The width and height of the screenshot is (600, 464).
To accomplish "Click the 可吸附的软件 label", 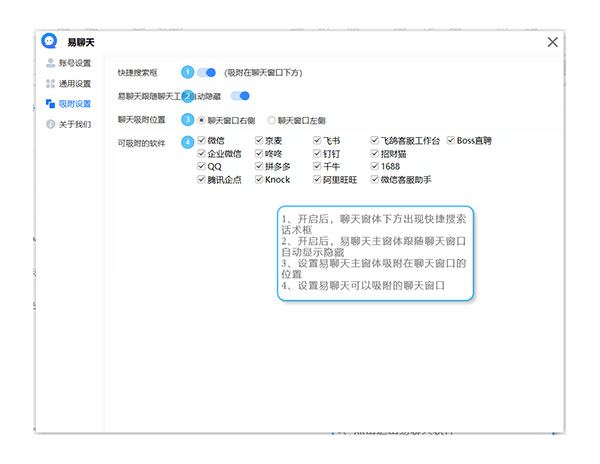I will pyautogui.click(x=141, y=143).
